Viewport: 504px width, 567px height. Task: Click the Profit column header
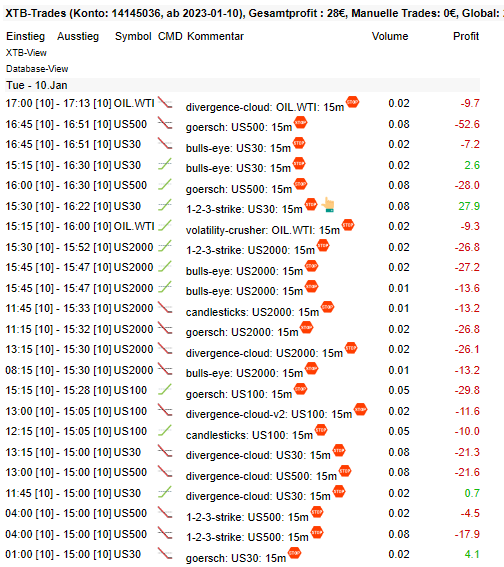466,36
